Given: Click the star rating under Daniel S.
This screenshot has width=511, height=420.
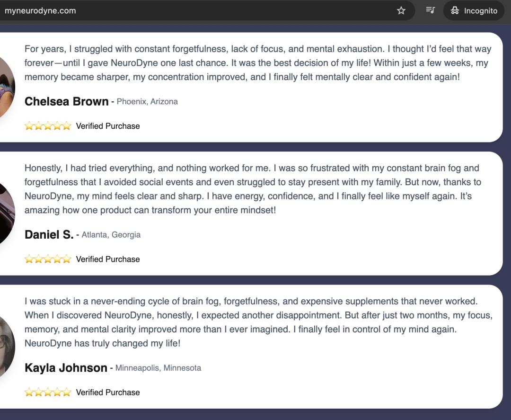Looking at the screenshot, I should pos(48,259).
